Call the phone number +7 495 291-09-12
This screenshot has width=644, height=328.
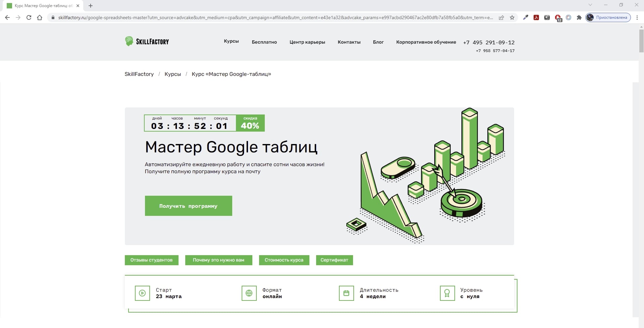coord(489,42)
